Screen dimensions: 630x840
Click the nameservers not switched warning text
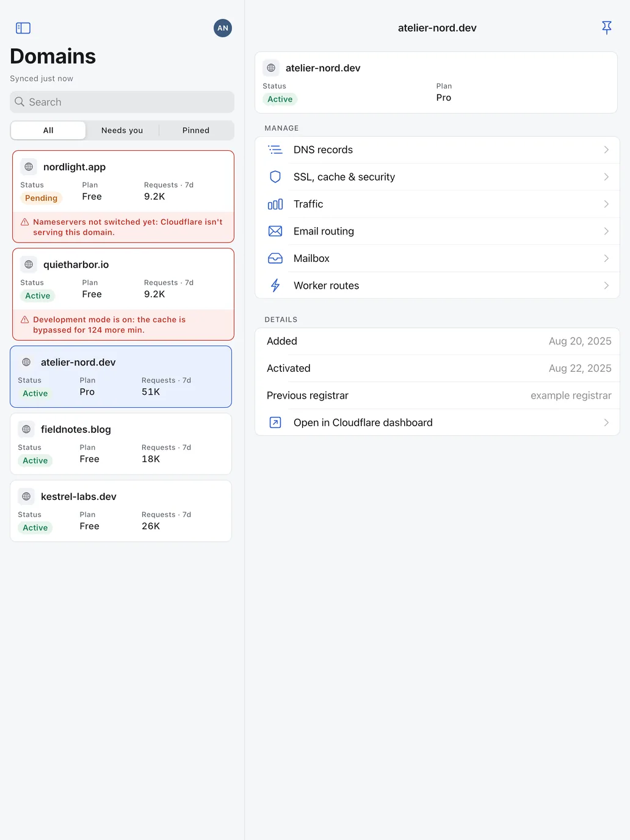tap(128, 227)
